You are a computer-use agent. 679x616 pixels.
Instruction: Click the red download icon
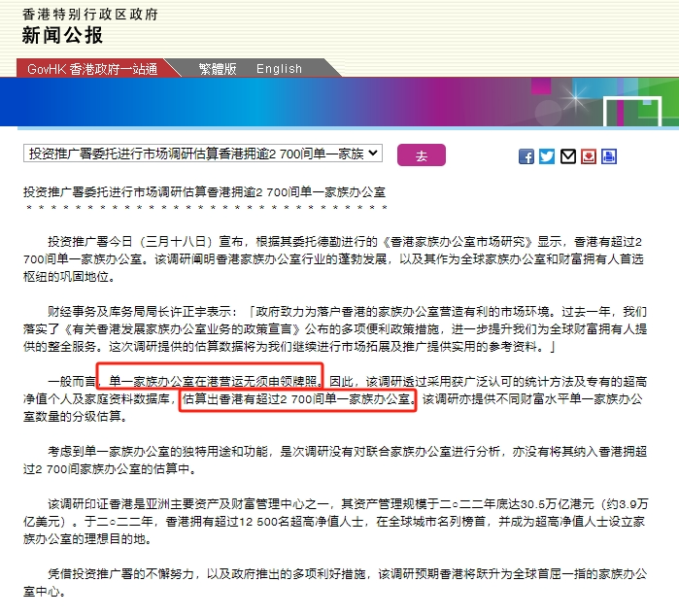(x=589, y=156)
